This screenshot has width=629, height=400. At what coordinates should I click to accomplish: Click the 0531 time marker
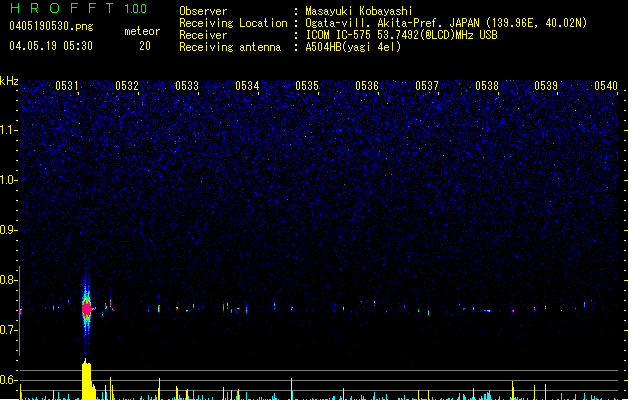click(67, 86)
